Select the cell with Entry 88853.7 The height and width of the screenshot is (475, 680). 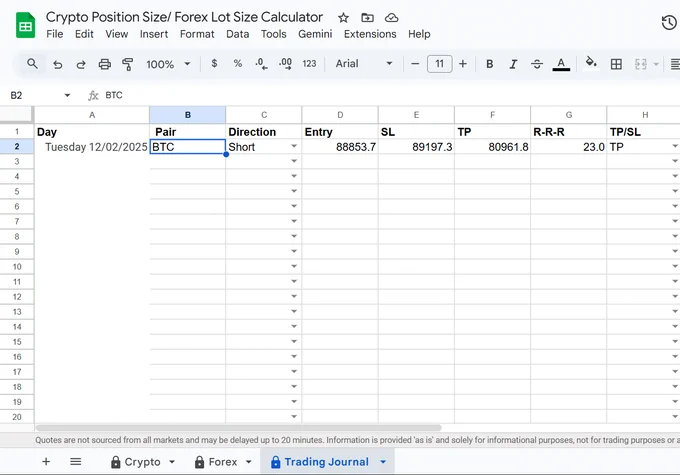point(340,147)
